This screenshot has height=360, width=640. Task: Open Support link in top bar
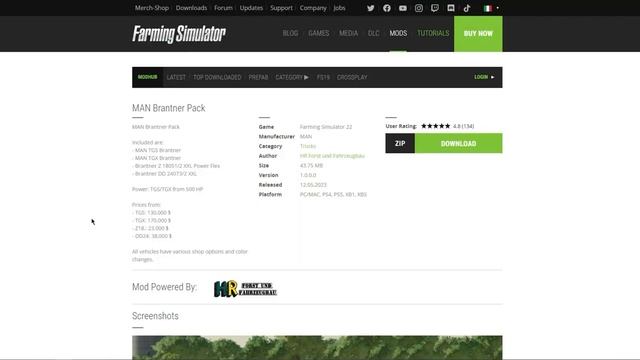point(281,8)
